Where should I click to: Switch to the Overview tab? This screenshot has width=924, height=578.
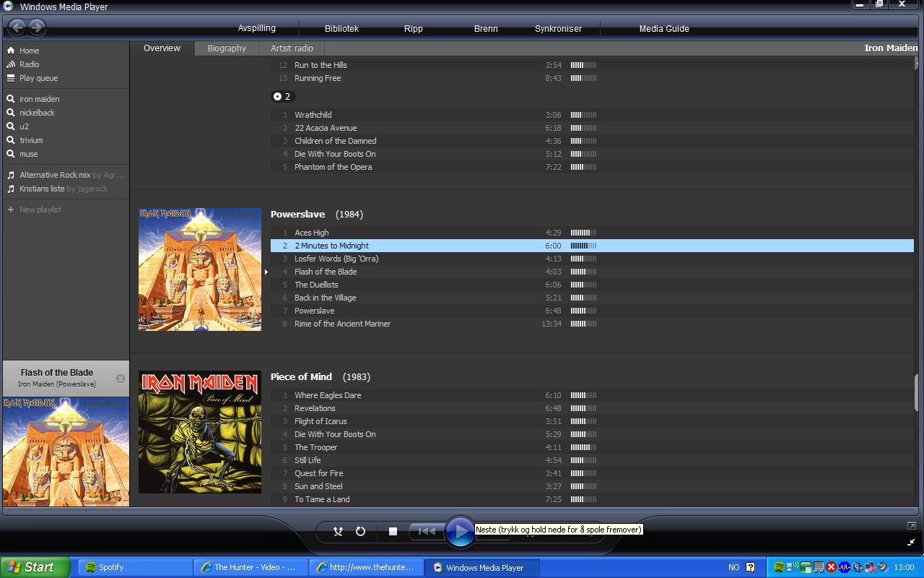coord(162,48)
